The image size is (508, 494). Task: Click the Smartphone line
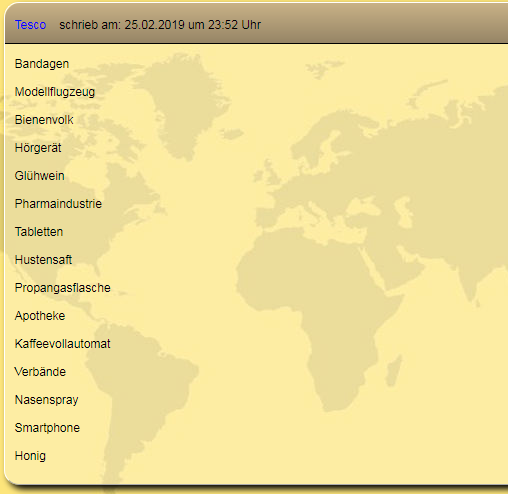click(47, 428)
